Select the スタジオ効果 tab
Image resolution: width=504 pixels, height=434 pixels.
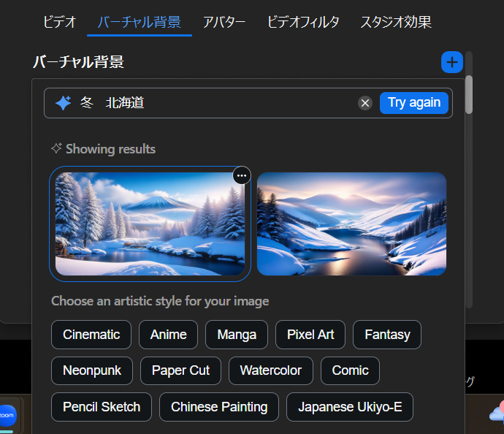tap(396, 22)
